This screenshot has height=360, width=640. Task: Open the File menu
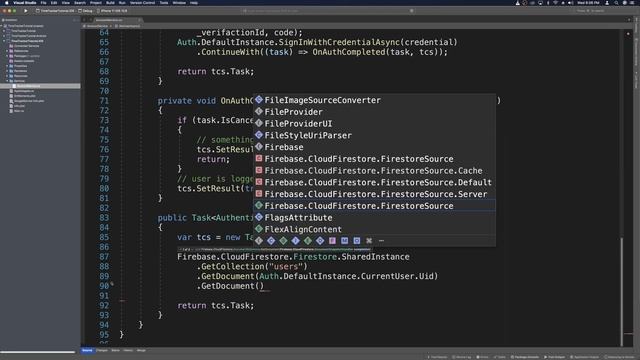pyautogui.click(x=43, y=3)
